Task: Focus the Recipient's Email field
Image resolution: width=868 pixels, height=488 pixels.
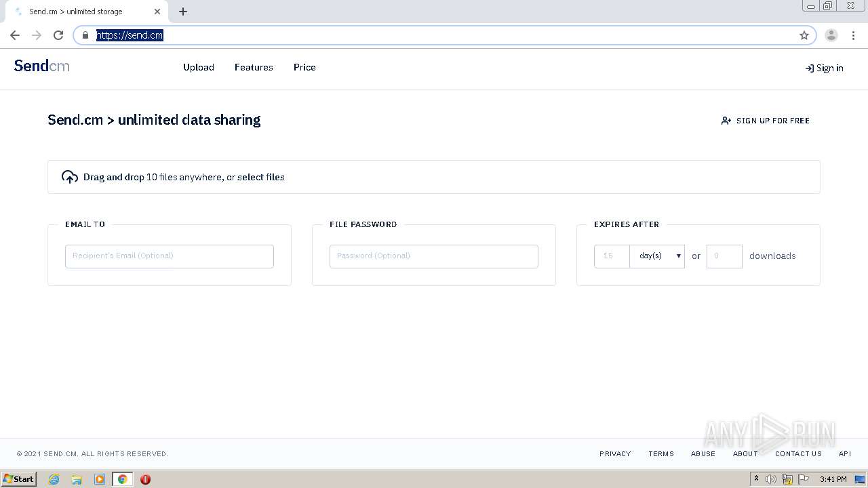Action: [x=170, y=256]
